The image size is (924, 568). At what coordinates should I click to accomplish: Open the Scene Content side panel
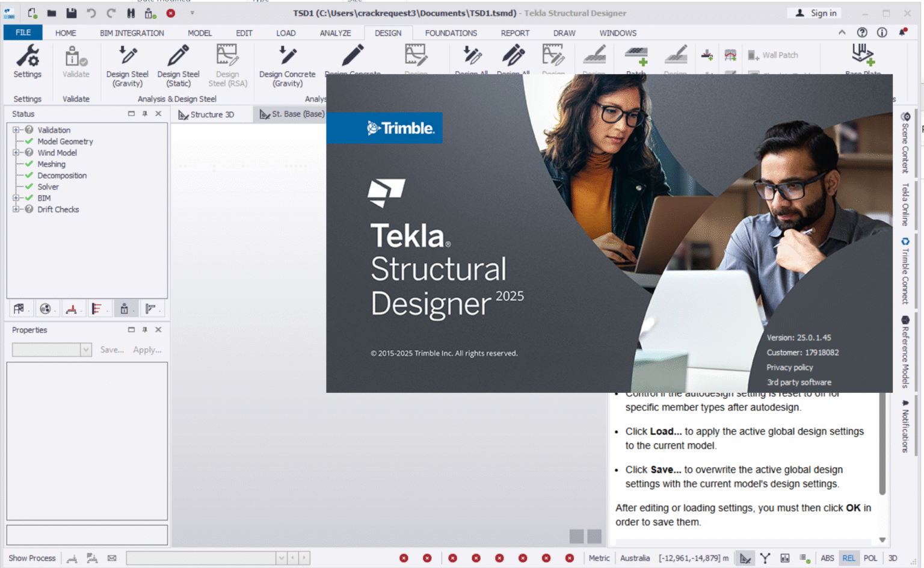point(905,142)
